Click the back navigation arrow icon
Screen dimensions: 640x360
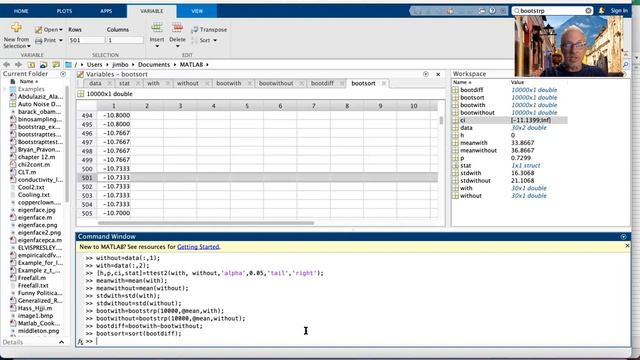point(7,64)
